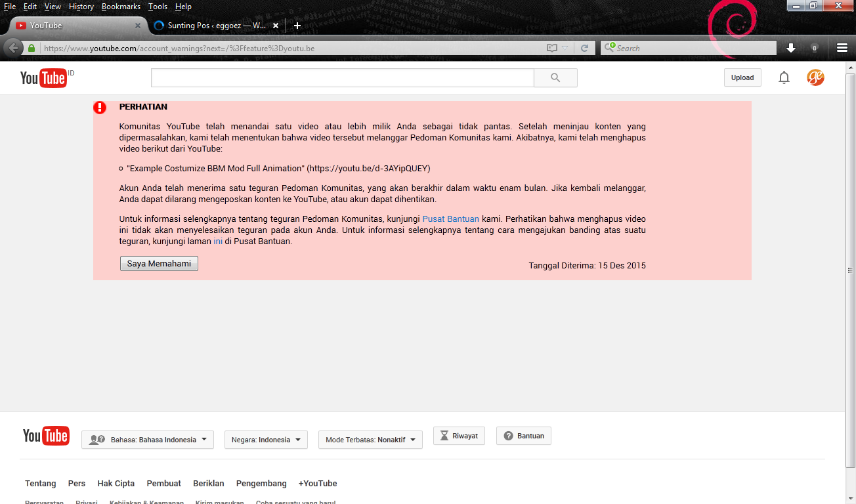
Task: Follow the 'ini' appeal link
Action: point(218,241)
